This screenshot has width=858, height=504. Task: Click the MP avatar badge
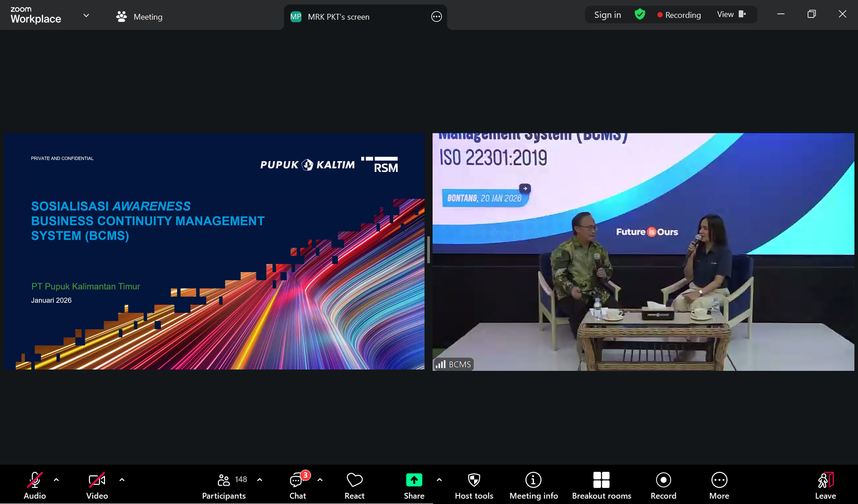[x=296, y=17]
